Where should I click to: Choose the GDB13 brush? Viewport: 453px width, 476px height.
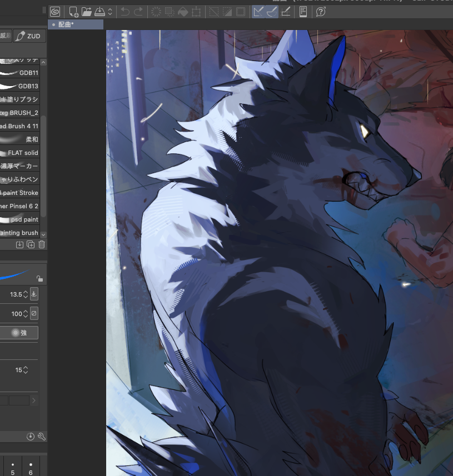20,86
